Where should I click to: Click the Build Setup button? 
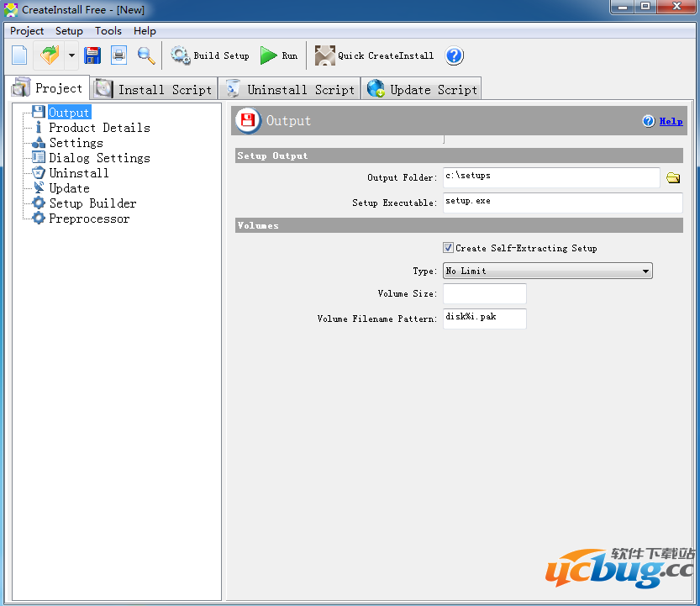coord(210,56)
